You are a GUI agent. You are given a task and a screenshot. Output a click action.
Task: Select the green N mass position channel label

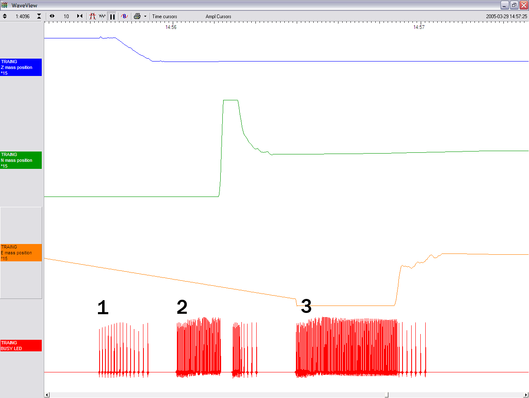tap(21, 160)
